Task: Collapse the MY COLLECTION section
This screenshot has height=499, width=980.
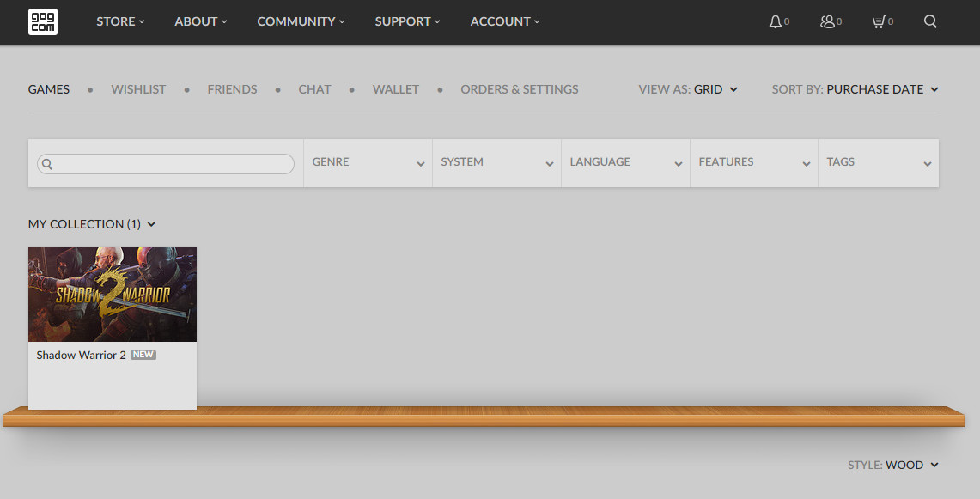Action: pos(92,224)
